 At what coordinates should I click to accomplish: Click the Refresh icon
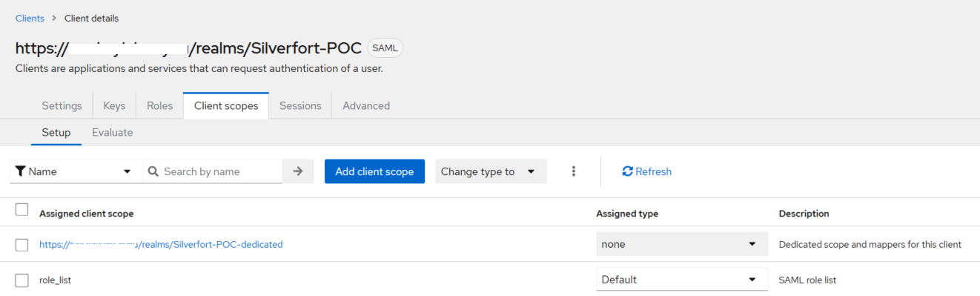pos(627,171)
